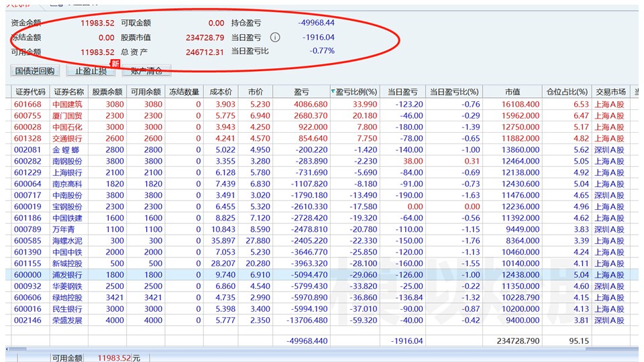Sort by 证券名称 column header
644x362 pixels.
point(68,92)
